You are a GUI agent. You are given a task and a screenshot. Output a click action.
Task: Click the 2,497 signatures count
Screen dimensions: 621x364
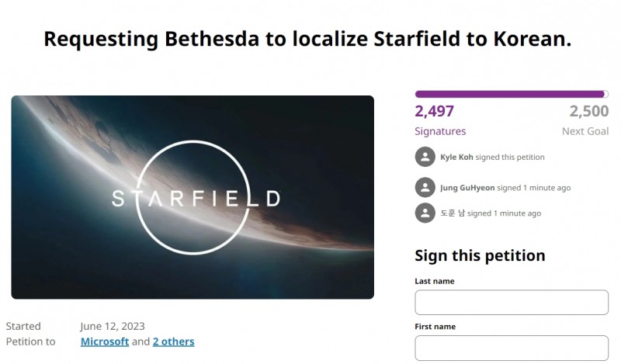(x=435, y=112)
